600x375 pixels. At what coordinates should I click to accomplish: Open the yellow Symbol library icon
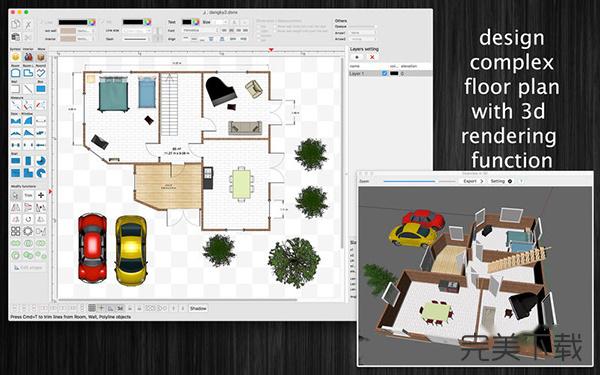point(16,57)
